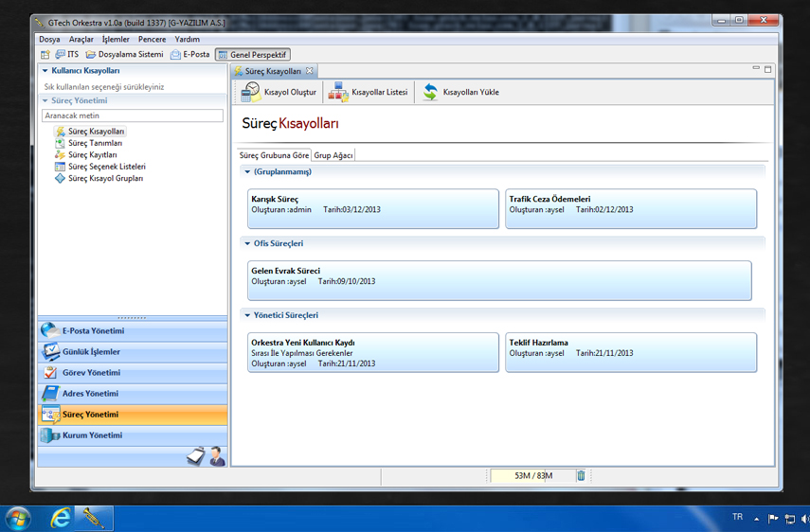Click the Kısayolları Yükle refresh icon
810x532 pixels.
click(430, 92)
